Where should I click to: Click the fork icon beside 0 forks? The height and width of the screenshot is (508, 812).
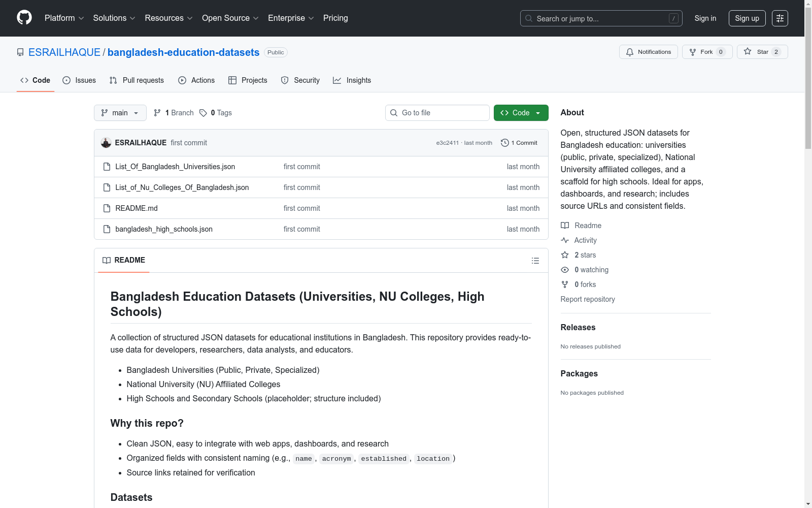coord(565,284)
